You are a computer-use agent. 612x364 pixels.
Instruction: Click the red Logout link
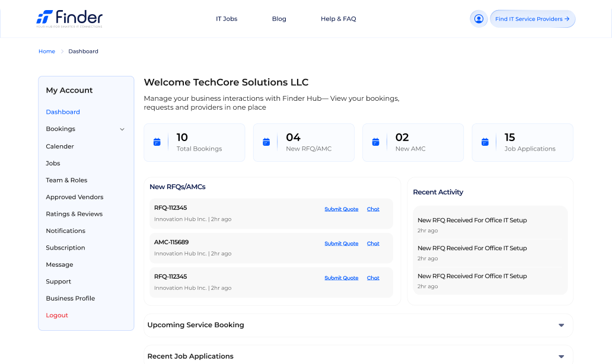click(x=57, y=315)
